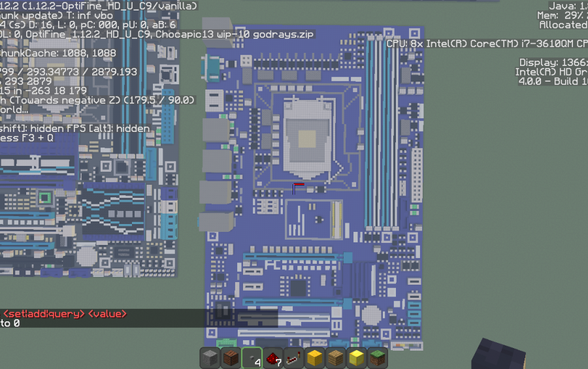Select the redstone repeater hotbar slot
This screenshot has width=588, height=369.
click(x=293, y=358)
